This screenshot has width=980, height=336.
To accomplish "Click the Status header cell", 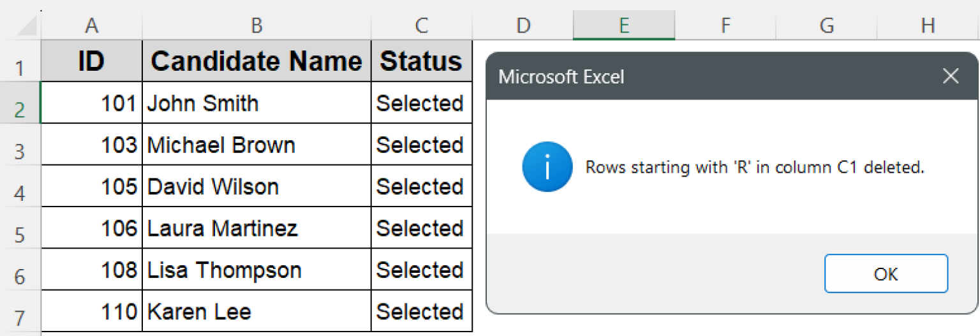I will [x=421, y=61].
